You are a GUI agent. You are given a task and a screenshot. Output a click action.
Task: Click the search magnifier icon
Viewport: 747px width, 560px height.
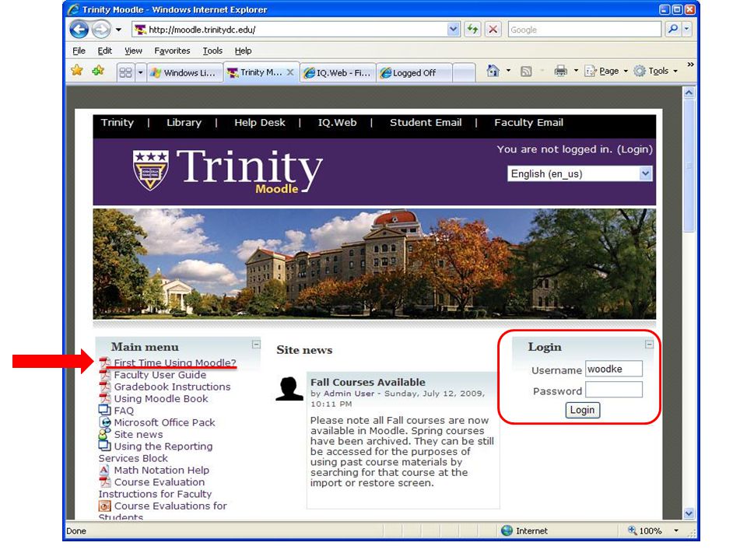pyautogui.click(x=672, y=29)
